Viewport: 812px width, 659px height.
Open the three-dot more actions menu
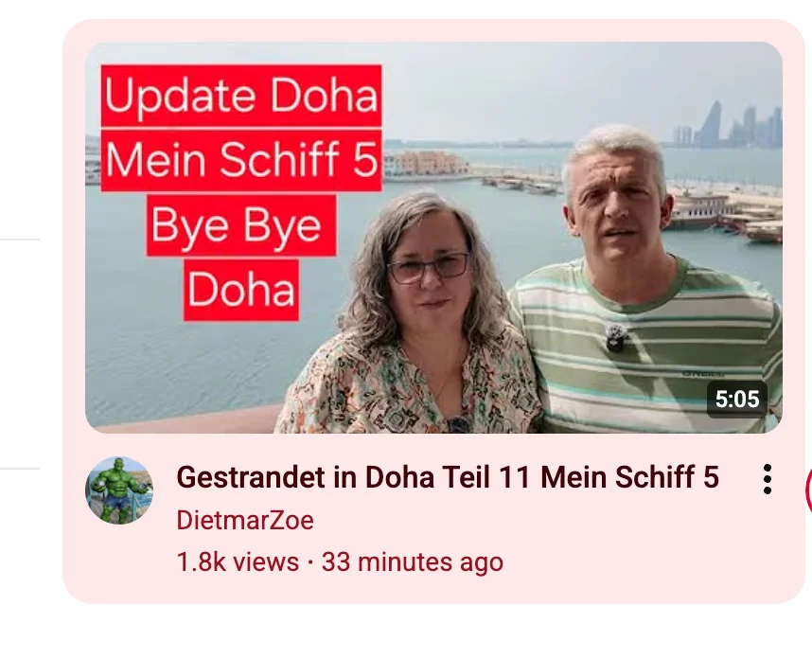(768, 479)
